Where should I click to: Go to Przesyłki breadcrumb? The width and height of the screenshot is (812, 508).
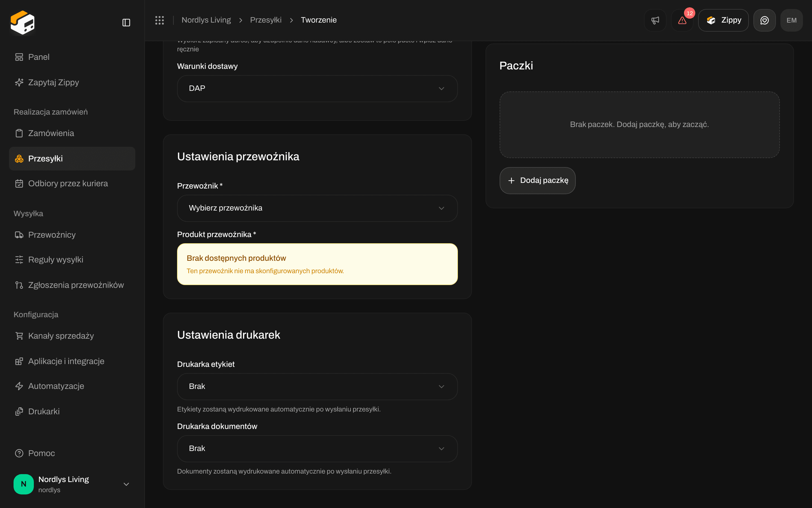click(x=266, y=20)
